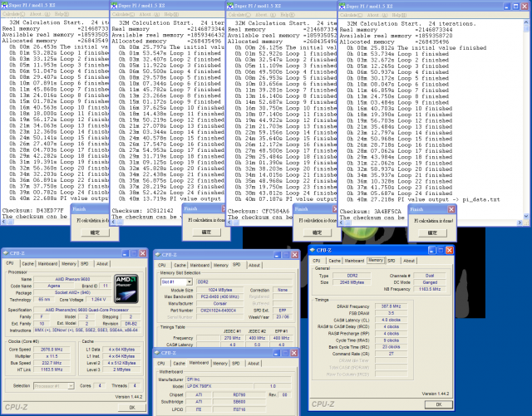
Task: Confirm 確定 in Finish dialog next to checksum 1C812142
Action: pyautogui.click(x=206, y=232)
